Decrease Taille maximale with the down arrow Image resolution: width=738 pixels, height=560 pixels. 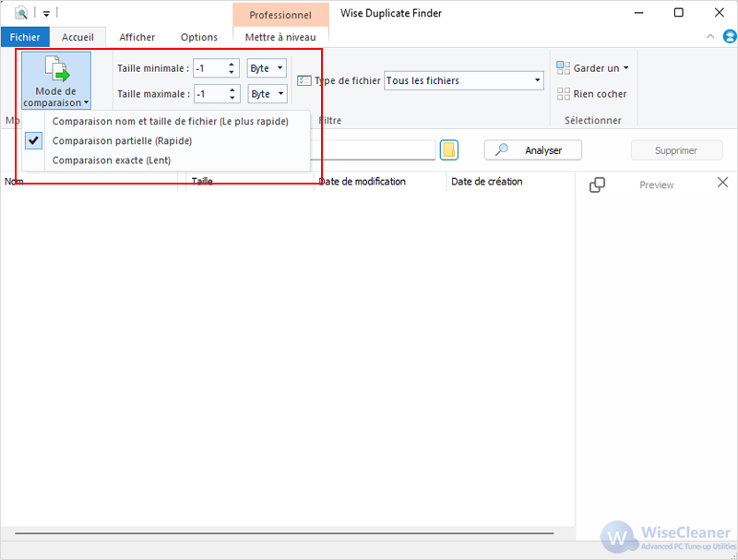[x=232, y=98]
